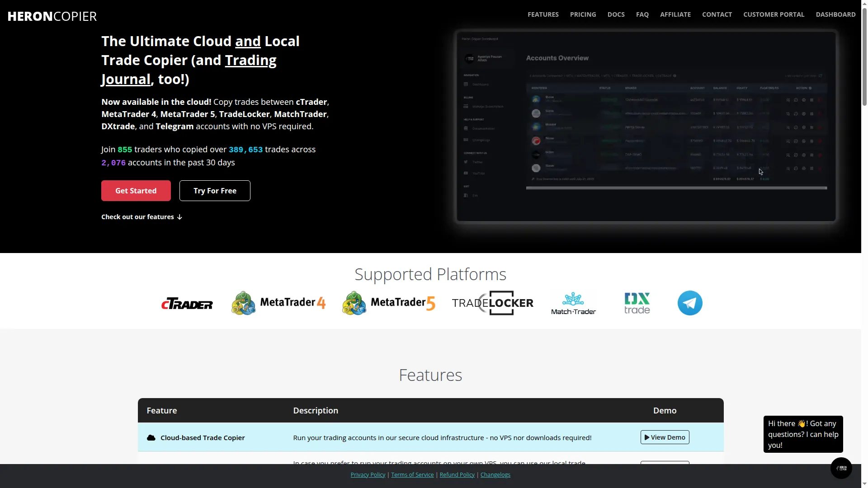Open the Customer Portal link

click(x=774, y=14)
